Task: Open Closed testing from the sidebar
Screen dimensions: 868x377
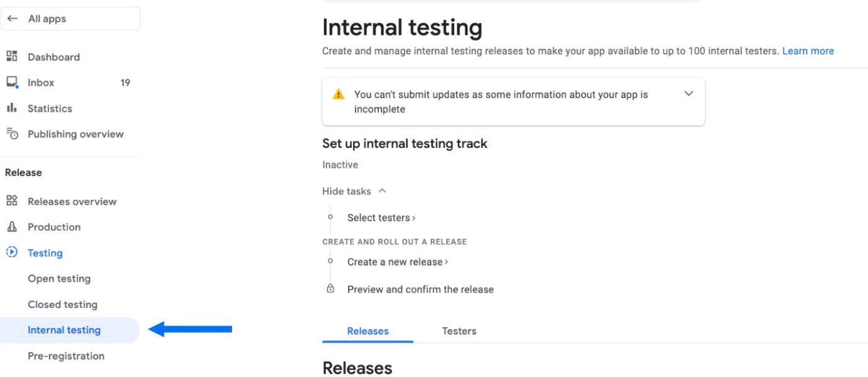Action: [62, 304]
